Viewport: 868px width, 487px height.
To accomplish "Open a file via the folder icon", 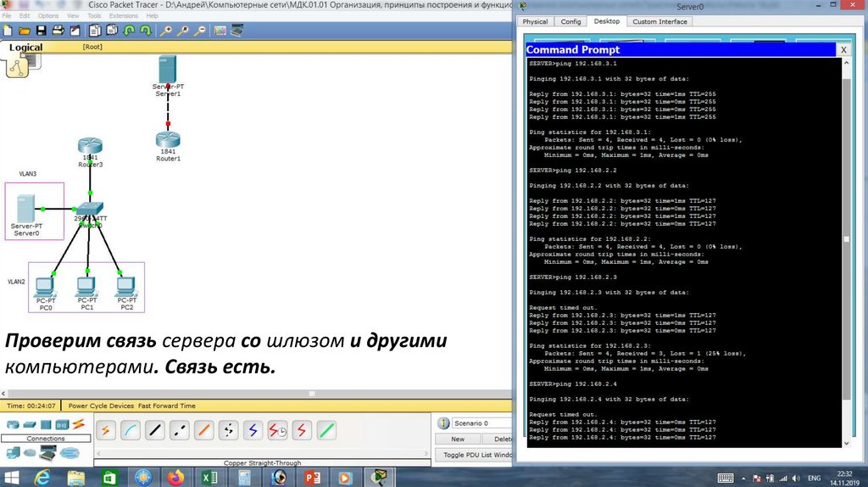I will 25,31.
